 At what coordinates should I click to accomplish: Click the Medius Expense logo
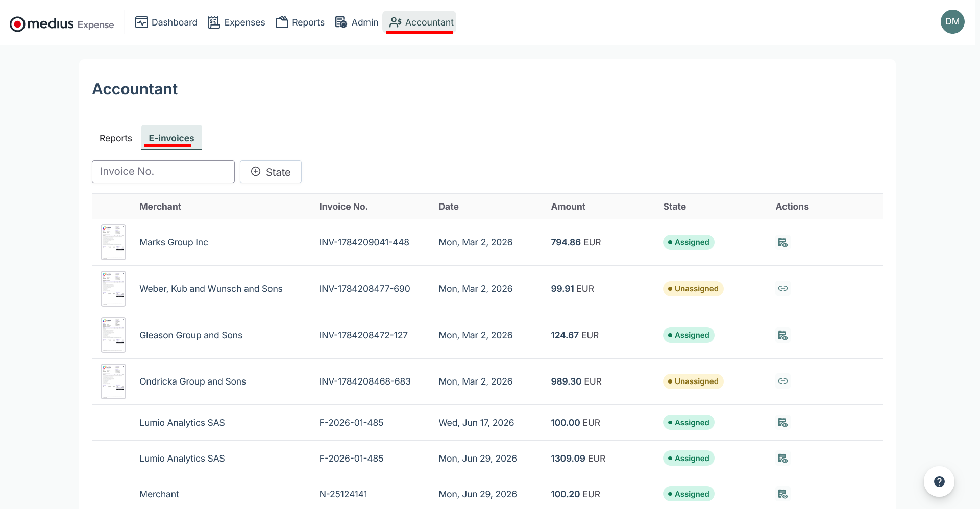coord(62,23)
